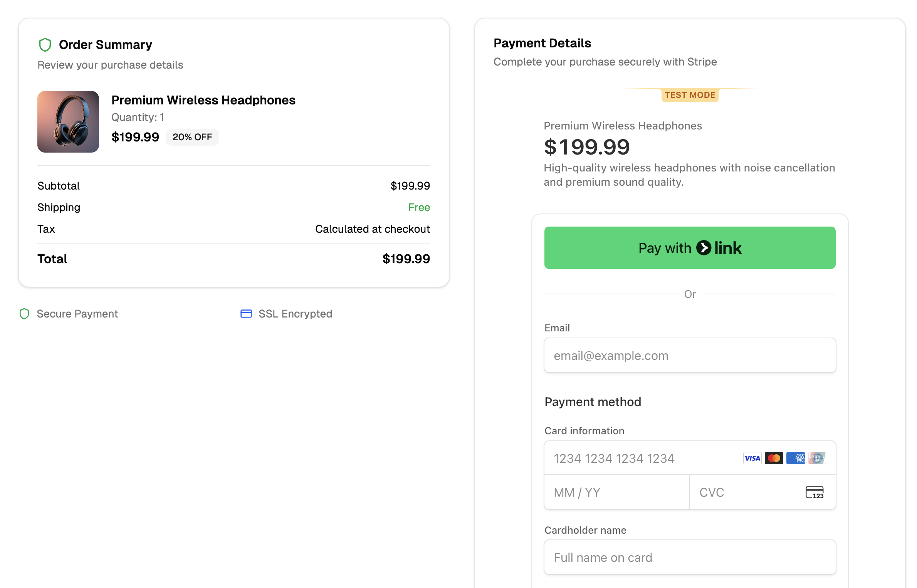Click the TEST MODE badge
The image size is (917, 588).
point(689,95)
